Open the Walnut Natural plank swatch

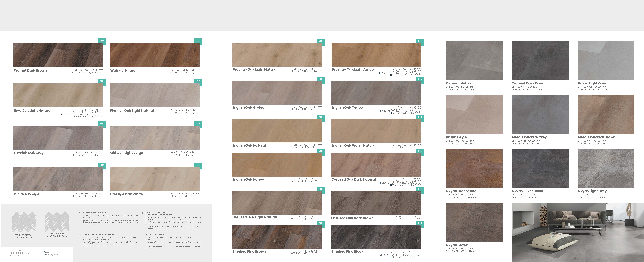(154, 55)
